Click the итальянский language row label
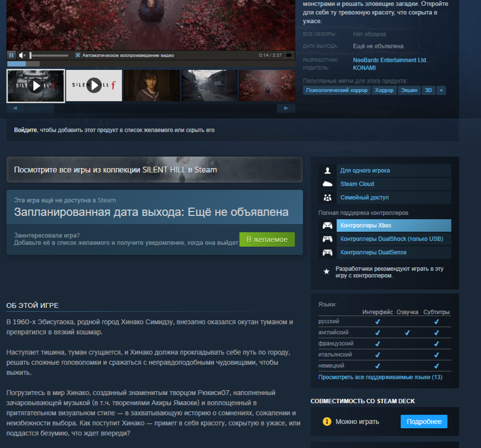 point(335,355)
